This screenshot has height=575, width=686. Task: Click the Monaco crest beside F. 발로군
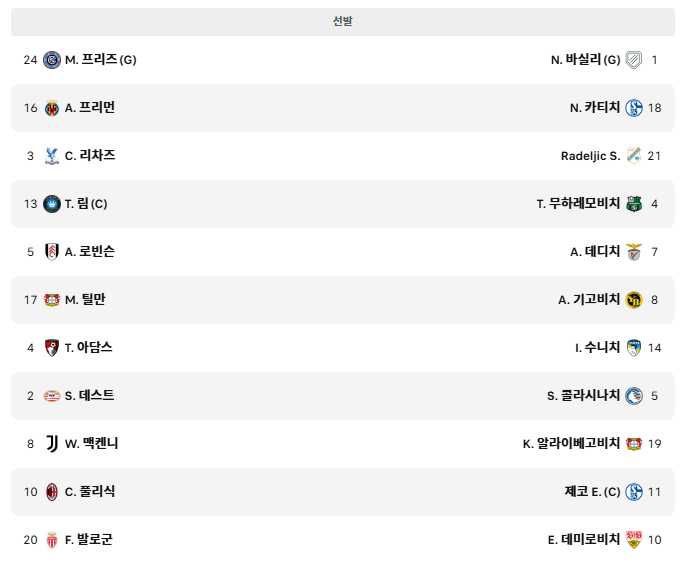52,540
